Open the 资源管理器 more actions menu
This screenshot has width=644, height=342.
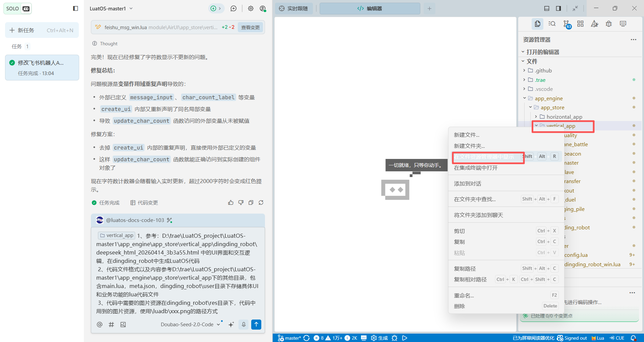633,40
